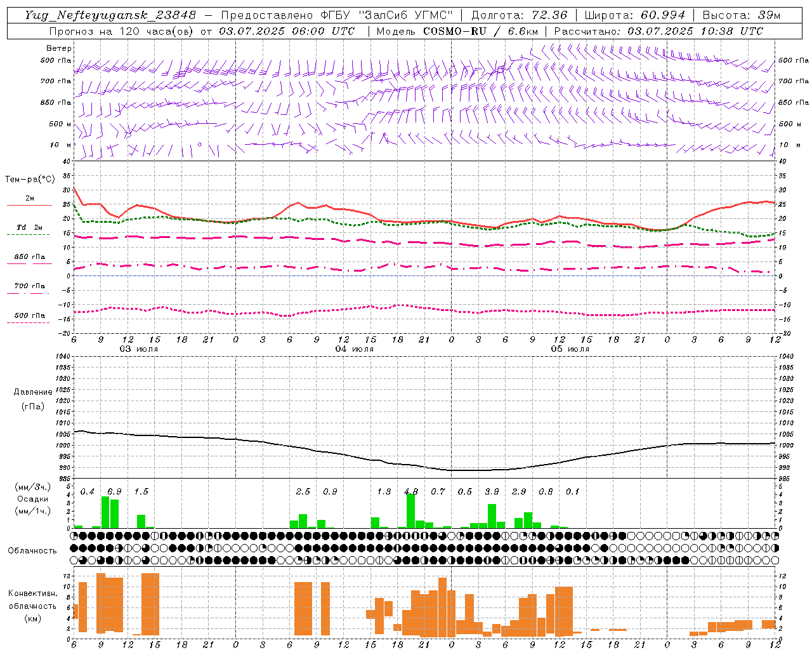Viewport: 812px width, 650px height.
Task: Click the green precipitation bar below 3.9
Action: 492,516
